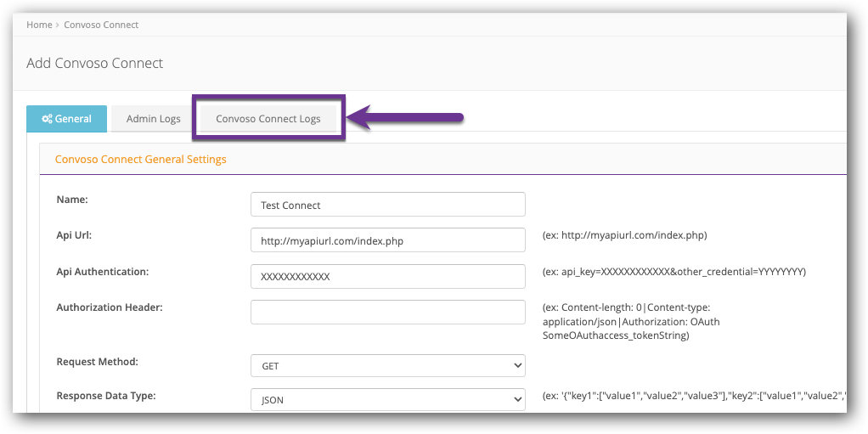Click Convoso Connect breadcrumb
Image resolution: width=868 pixels, height=434 pixels.
(101, 25)
